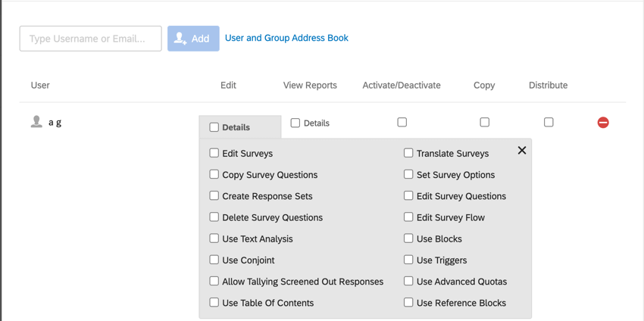644x321 pixels.
Task: Click the View Reports column header
Action: tap(310, 85)
